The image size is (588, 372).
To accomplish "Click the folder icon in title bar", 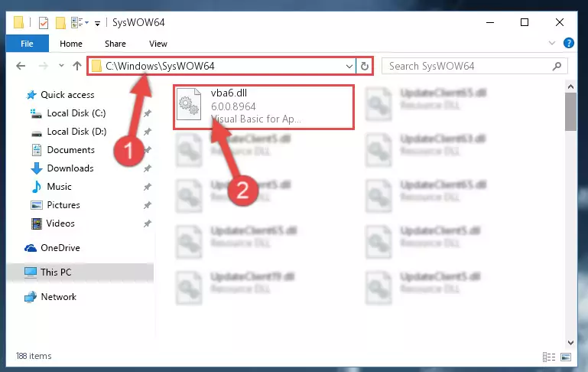I will point(19,22).
